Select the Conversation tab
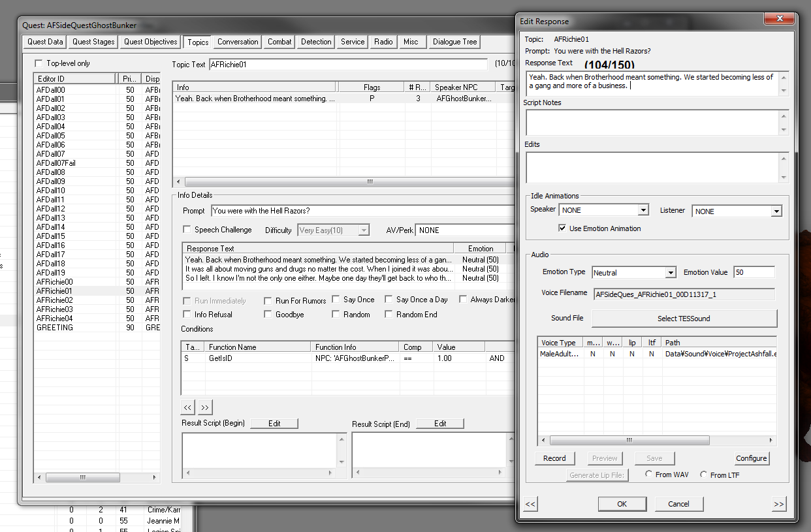The width and height of the screenshot is (811, 532). 238,42
